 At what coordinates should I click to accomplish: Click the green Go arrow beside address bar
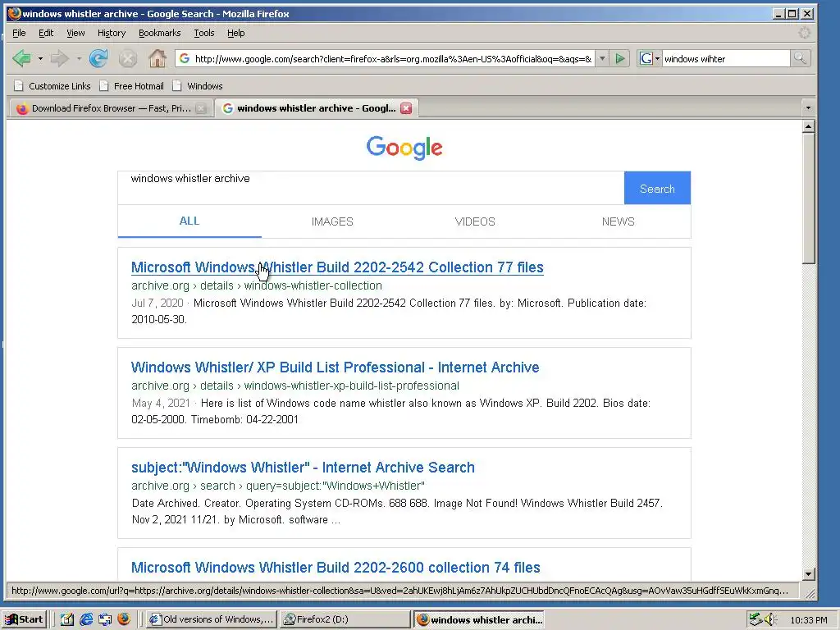click(620, 58)
